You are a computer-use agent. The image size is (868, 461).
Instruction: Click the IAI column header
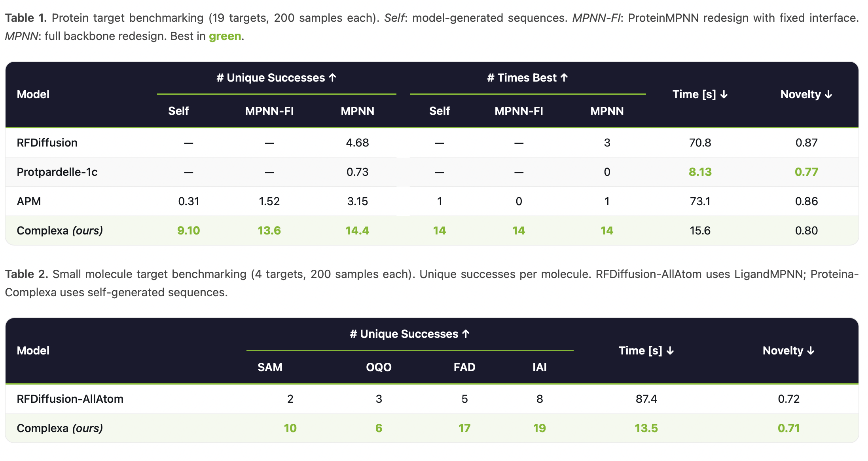point(539,367)
